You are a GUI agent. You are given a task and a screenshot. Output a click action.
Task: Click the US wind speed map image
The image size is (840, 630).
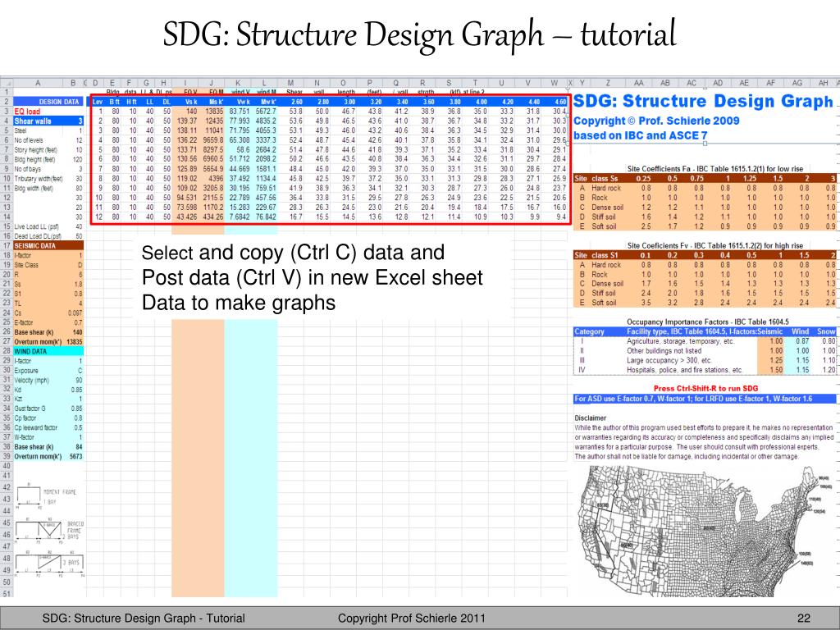click(704, 531)
